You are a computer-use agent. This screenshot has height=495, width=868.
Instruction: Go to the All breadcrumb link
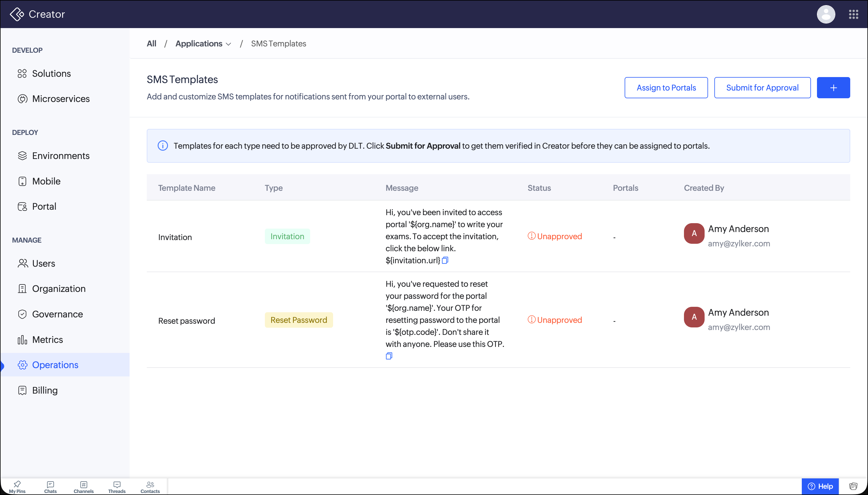click(151, 44)
